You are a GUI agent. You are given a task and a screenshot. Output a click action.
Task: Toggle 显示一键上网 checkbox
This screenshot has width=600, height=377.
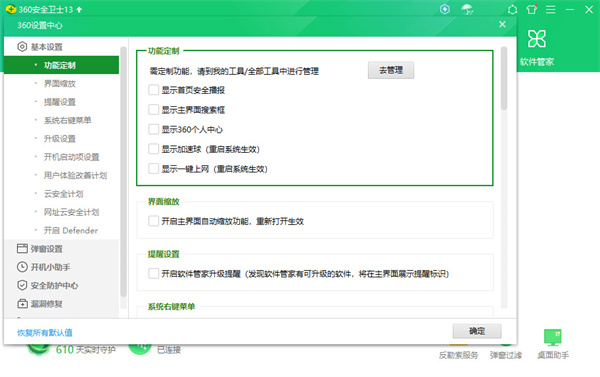[153, 168]
